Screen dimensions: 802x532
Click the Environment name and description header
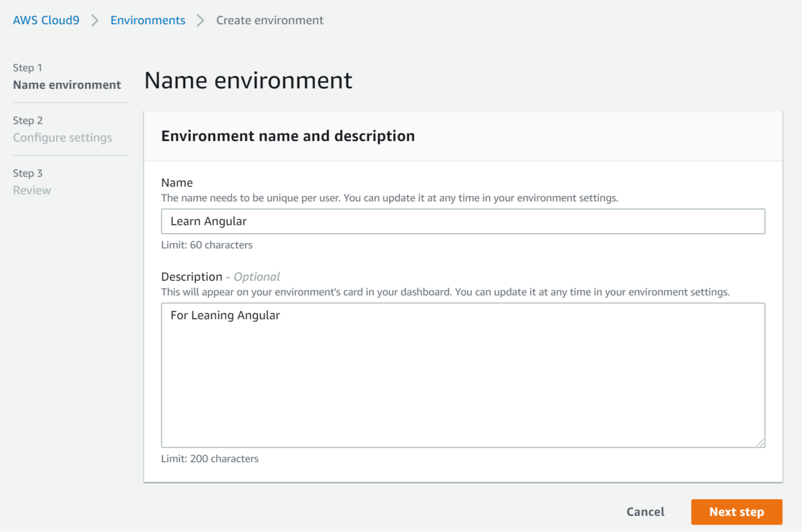click(288, 136)
